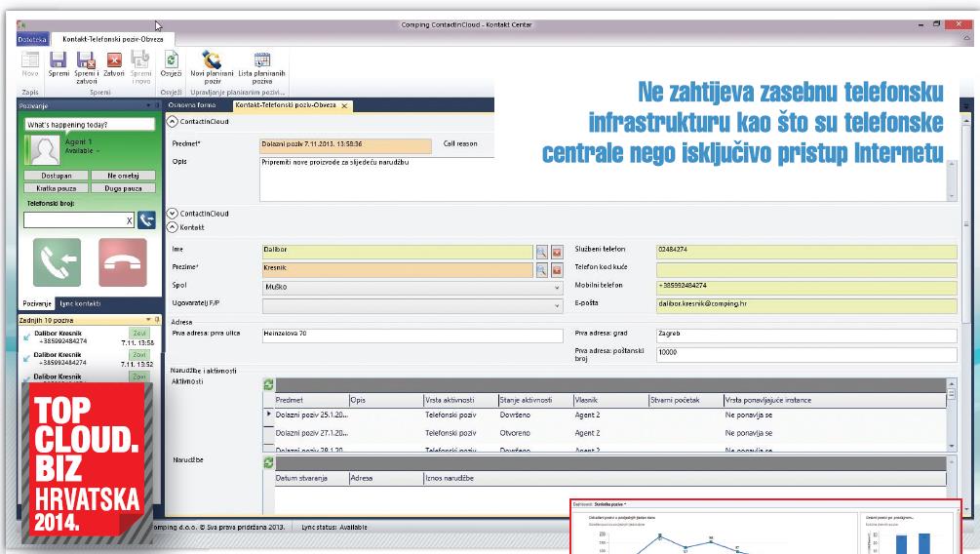The image size is (980, 554).
Task: Open the Ugovaratelj F/P dropdown
Action: pos(559,306)
